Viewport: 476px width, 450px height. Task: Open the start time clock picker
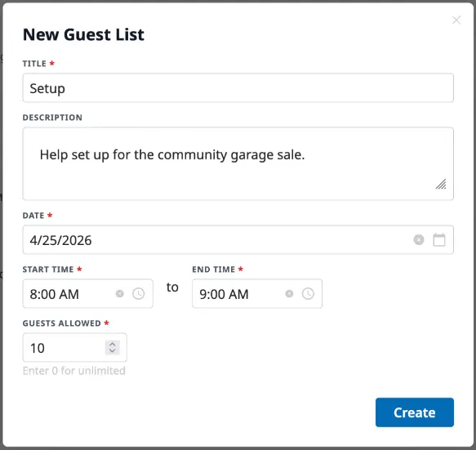pos(139,294)
